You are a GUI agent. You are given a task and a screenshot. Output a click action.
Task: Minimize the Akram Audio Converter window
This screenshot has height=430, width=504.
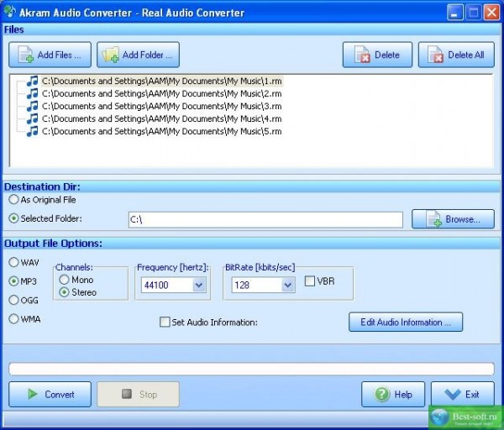pyautogui.click(x=454, y=13)
